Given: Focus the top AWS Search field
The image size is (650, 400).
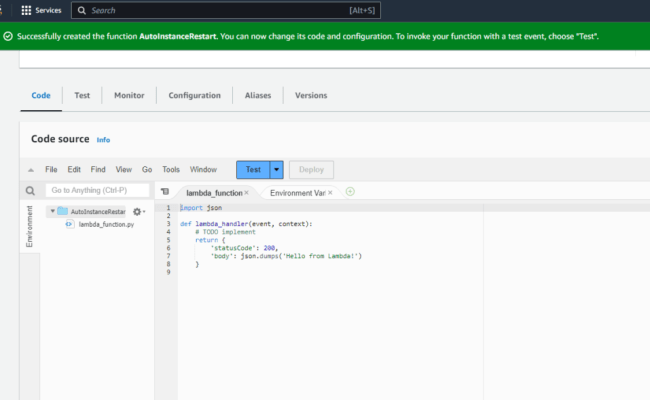Looking at the screenshot, I should [x=226, y=10].
